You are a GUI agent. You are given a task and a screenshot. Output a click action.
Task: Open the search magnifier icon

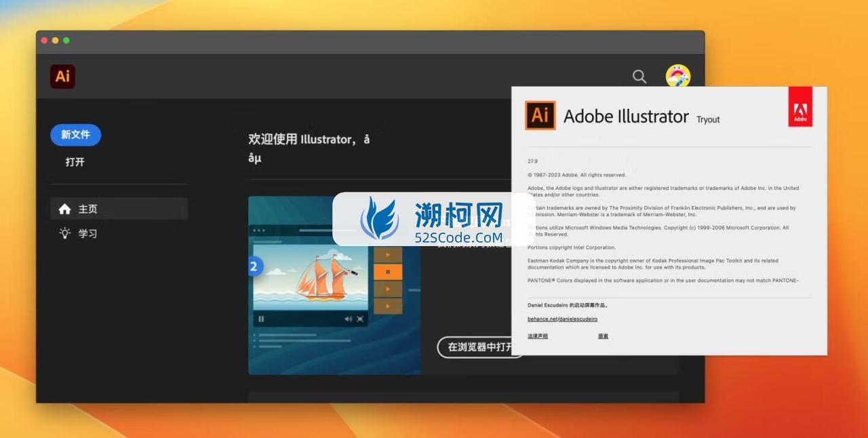pos(639,77)
